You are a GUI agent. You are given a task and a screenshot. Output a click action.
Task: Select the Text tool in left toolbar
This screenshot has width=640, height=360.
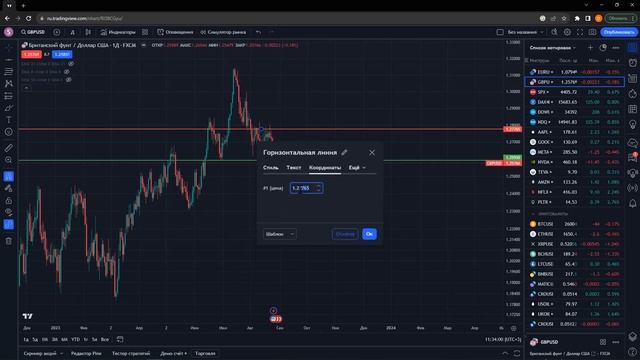pos(9,120)
